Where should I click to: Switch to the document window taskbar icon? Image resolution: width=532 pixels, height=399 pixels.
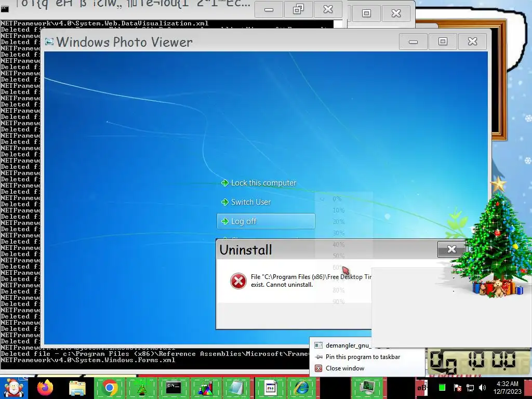coord(270,388)
